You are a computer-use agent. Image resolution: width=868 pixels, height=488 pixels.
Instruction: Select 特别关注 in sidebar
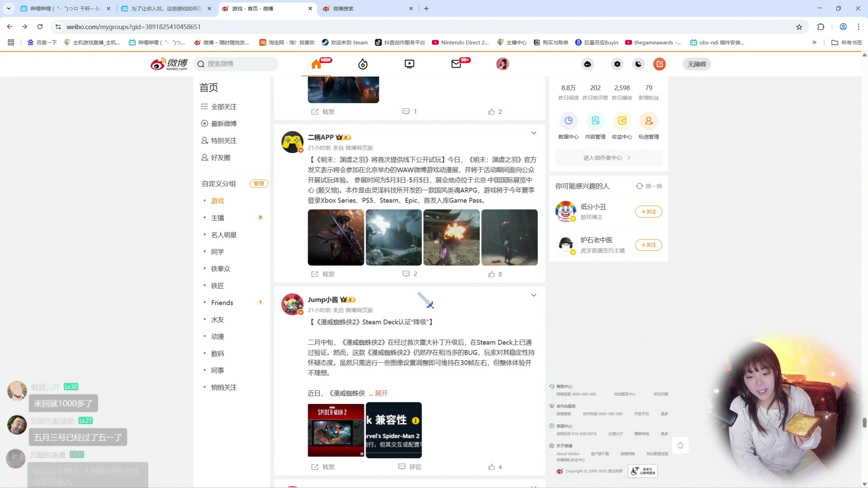[x=224, y=141]
